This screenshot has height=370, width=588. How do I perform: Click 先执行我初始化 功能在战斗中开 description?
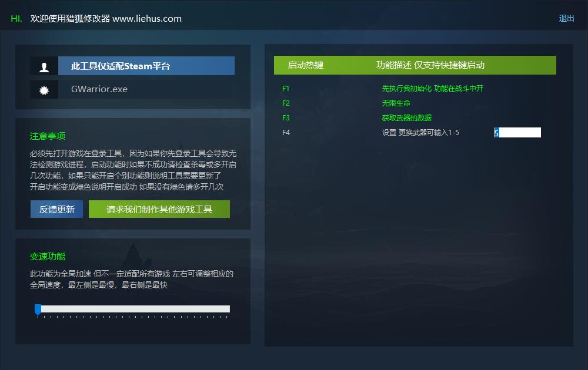pos(432,88)
